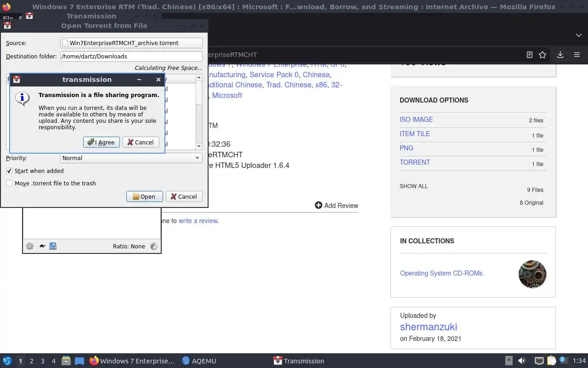Click scroll up arrow in torrent file list
588x368 pixels.
(x=199, y=77)
